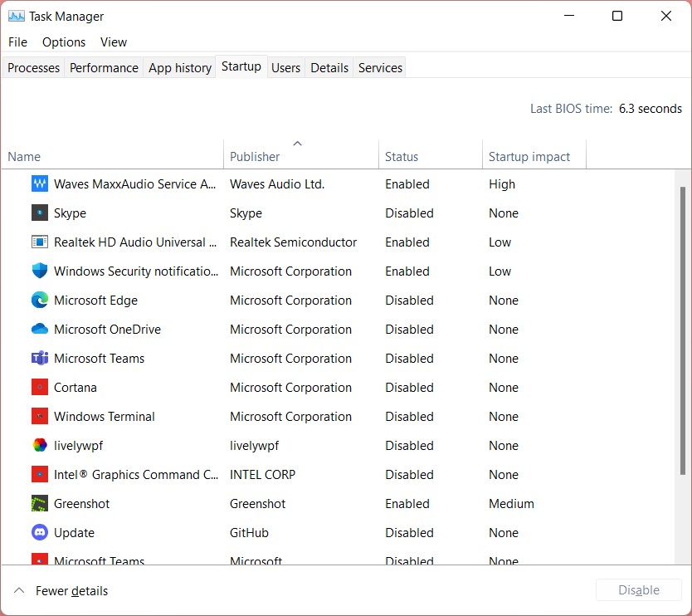Select the Update GitHub entry icon
692x616 pixels.
click(40, 532)
